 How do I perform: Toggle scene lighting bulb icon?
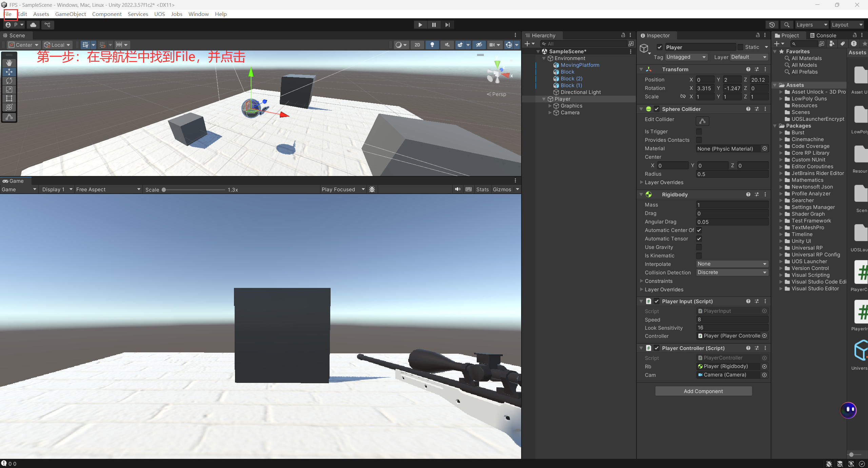tap(432, 45)
